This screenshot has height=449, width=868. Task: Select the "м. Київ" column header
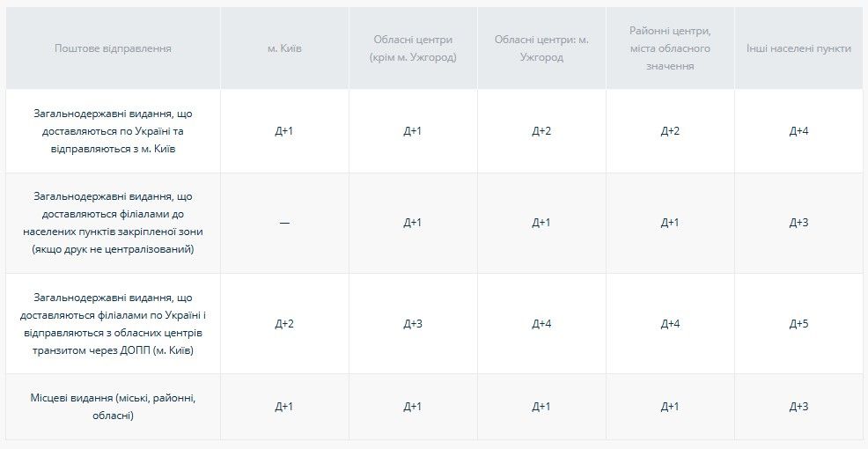pyautogui.click(x=284, y=48)
